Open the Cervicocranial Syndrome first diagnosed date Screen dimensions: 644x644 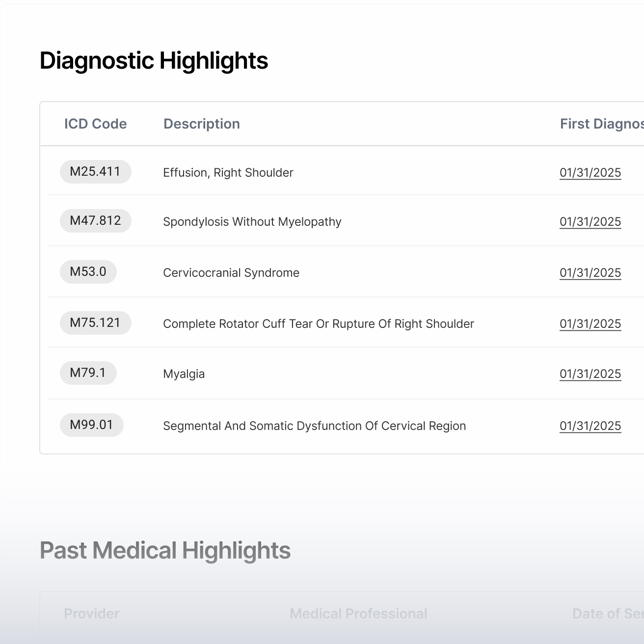590,273
